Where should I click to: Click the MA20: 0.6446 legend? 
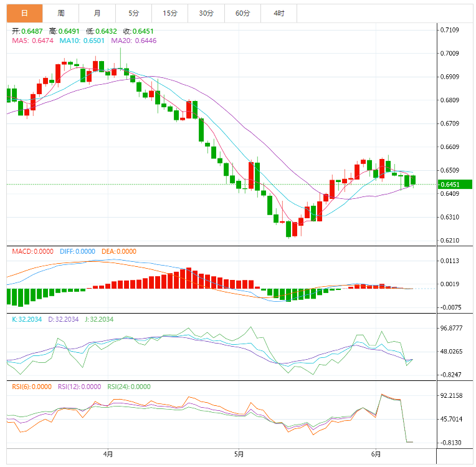pyautogui.click(x=133, y=41)
